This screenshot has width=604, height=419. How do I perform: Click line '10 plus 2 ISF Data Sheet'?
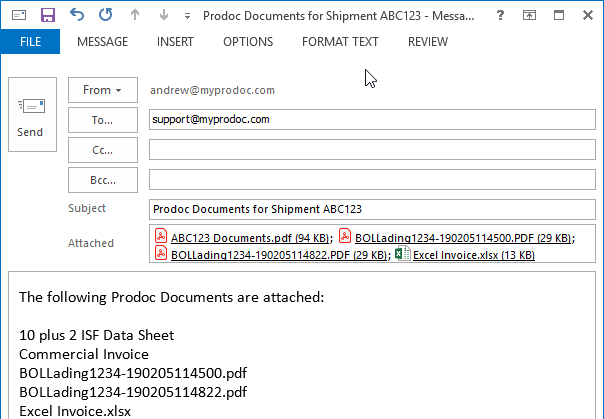coord(97,335)
